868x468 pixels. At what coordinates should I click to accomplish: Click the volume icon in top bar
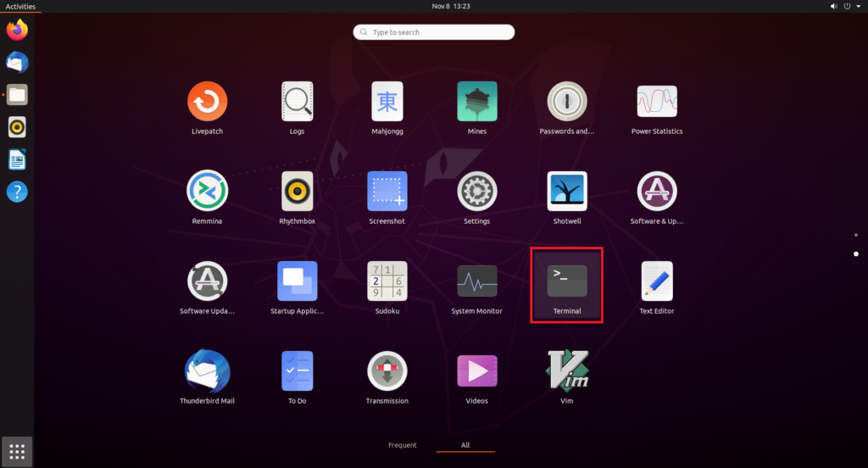coord(834,6)
